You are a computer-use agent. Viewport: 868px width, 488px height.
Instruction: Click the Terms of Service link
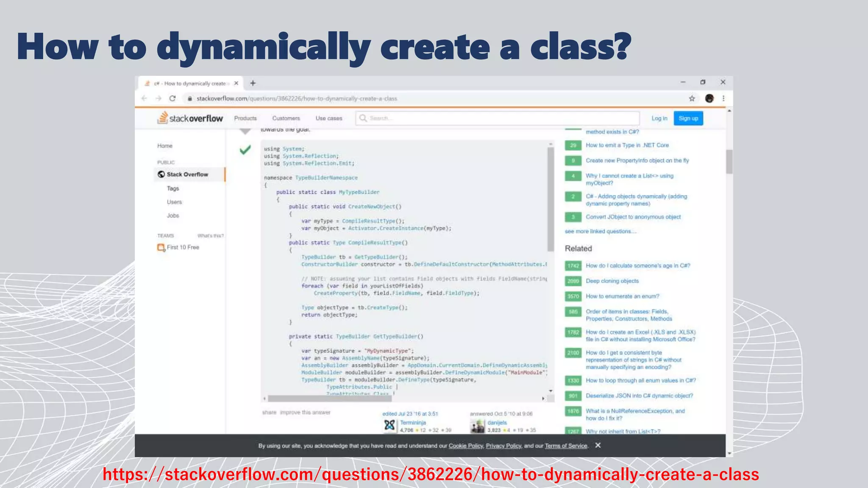566,446
